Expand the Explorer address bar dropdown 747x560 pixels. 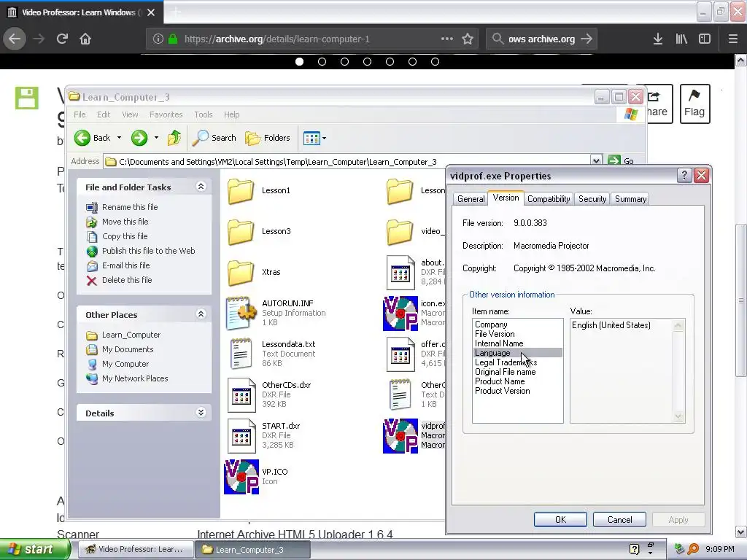[596, 161]
